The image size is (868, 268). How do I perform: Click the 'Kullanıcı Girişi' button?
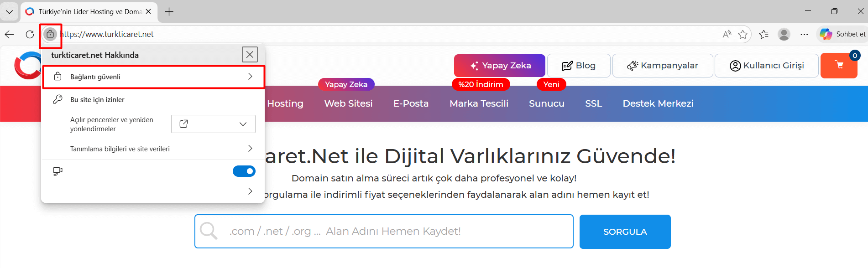pos(766,66)
